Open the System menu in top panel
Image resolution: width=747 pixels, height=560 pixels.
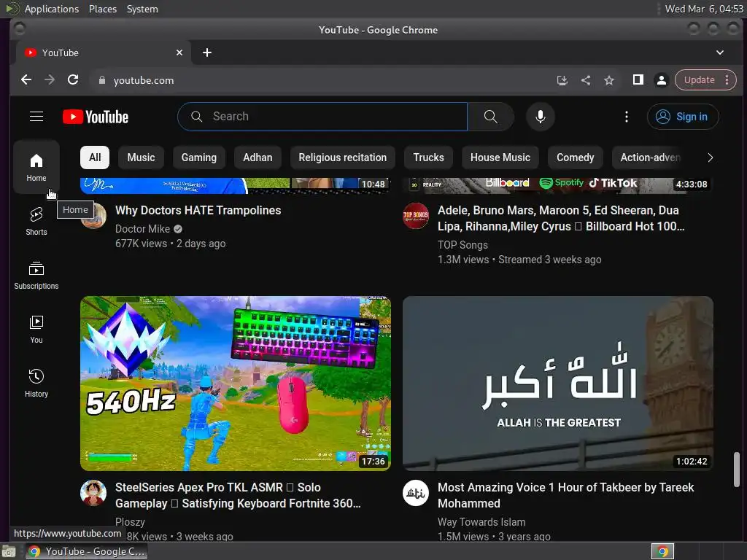coord(142,9)
